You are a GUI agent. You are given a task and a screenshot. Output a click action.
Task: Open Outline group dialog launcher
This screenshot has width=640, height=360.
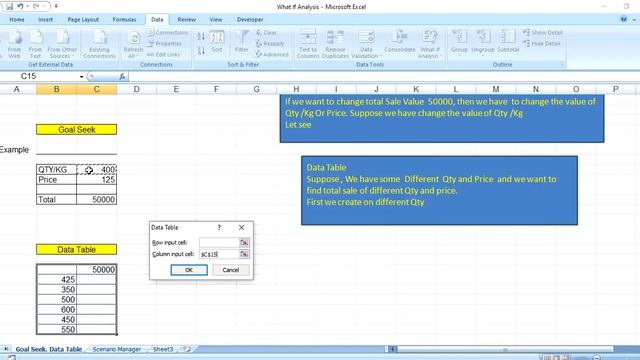coord(562,64)
